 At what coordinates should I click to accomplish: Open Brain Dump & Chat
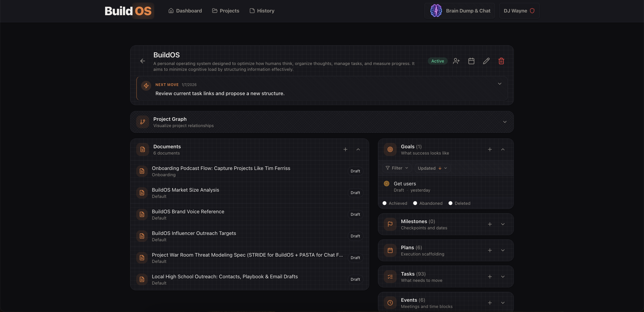tap(460, 11)
